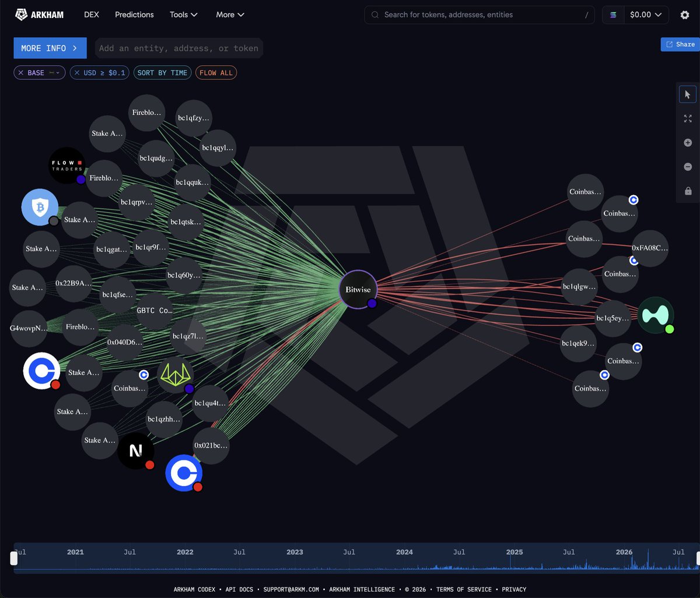Toggle the SORT BY TIME option

click(162, 73)
